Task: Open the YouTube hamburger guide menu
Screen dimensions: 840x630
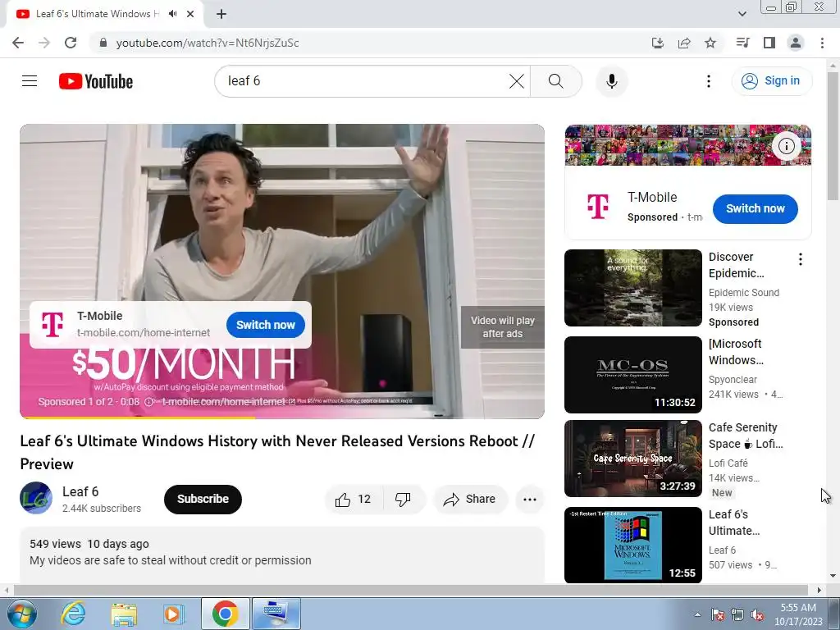Action: coord(30,81)
